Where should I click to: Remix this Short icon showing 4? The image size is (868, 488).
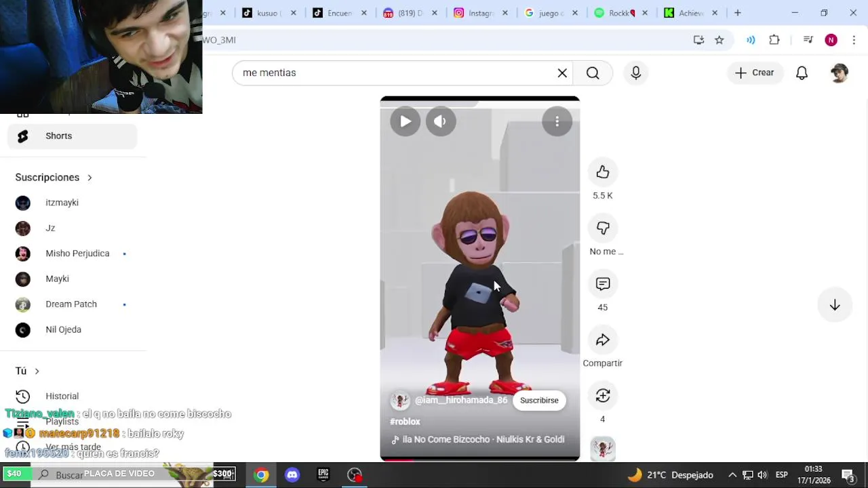[x=602, y=396]
